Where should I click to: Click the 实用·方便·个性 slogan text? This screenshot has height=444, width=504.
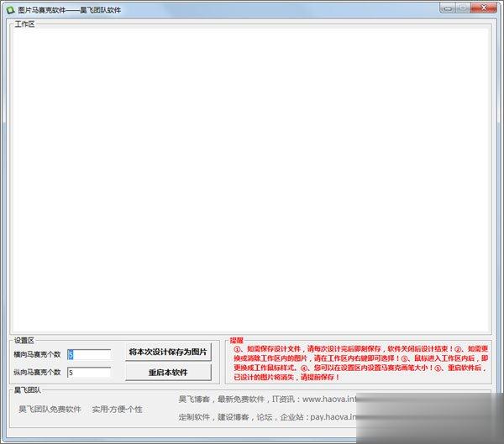[117, 410]
